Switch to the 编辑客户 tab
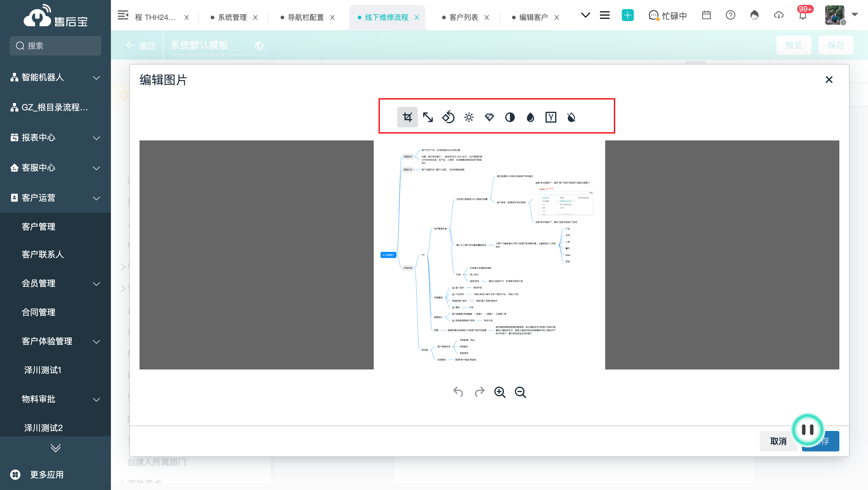The width and height of the screenshot is (868, 490). coord(533,17)
